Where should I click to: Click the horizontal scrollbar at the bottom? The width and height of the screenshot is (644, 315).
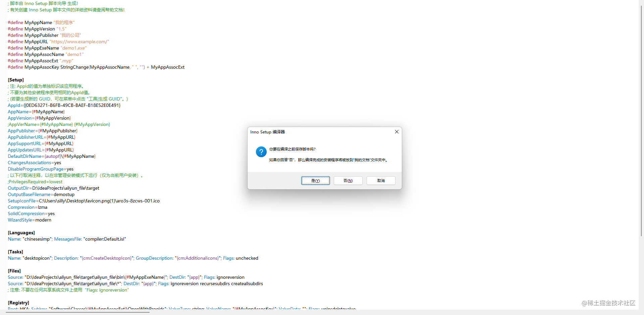click(x=77, y=312)
